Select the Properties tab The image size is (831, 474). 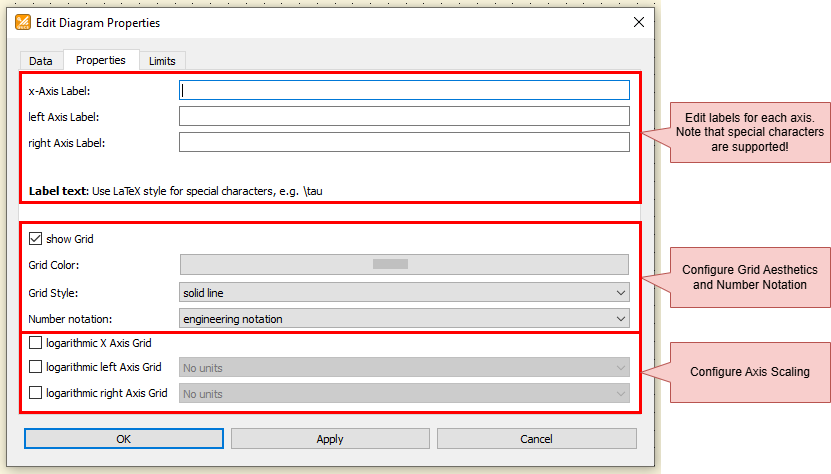(101, 60)
